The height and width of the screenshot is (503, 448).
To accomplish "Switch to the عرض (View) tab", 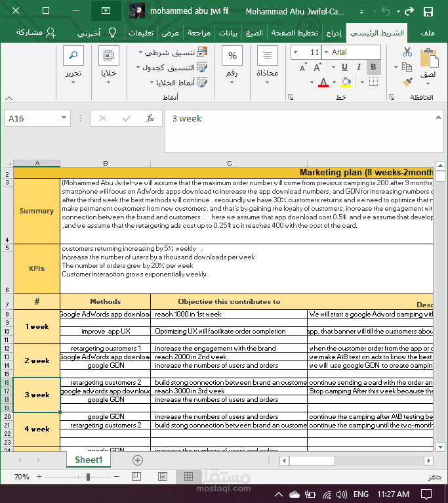I will pos(171,33).
